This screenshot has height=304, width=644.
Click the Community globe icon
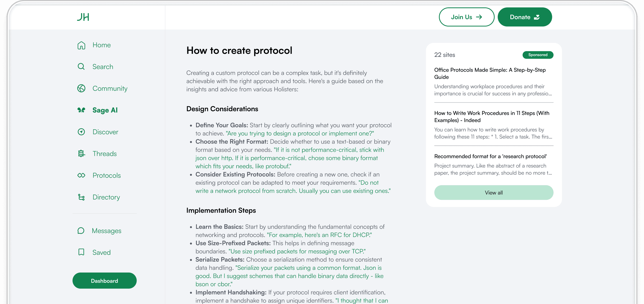click(x=81, y=88)
